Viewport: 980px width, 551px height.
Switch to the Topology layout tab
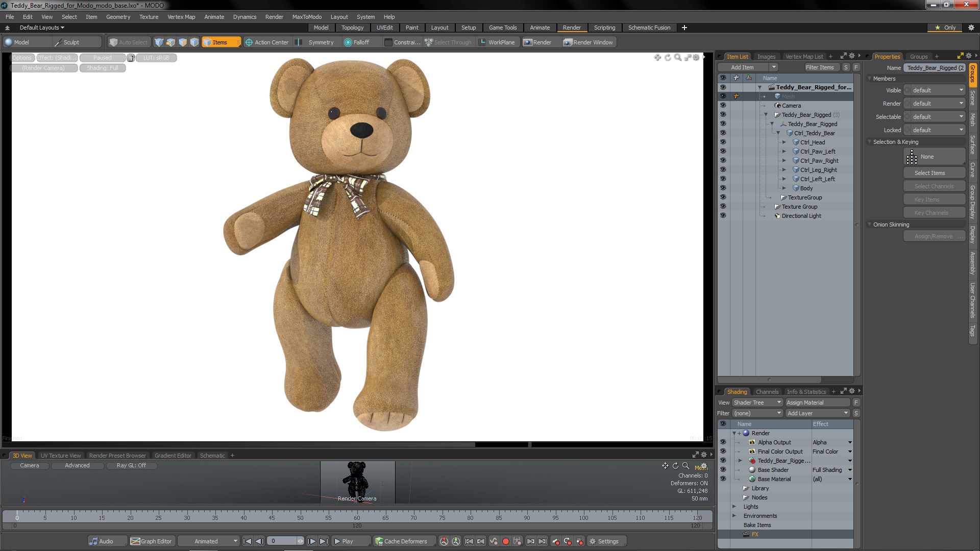352,28
